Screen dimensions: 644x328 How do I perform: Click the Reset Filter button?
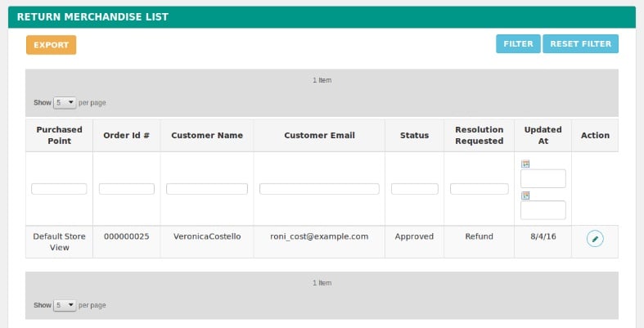pos(580,44)
